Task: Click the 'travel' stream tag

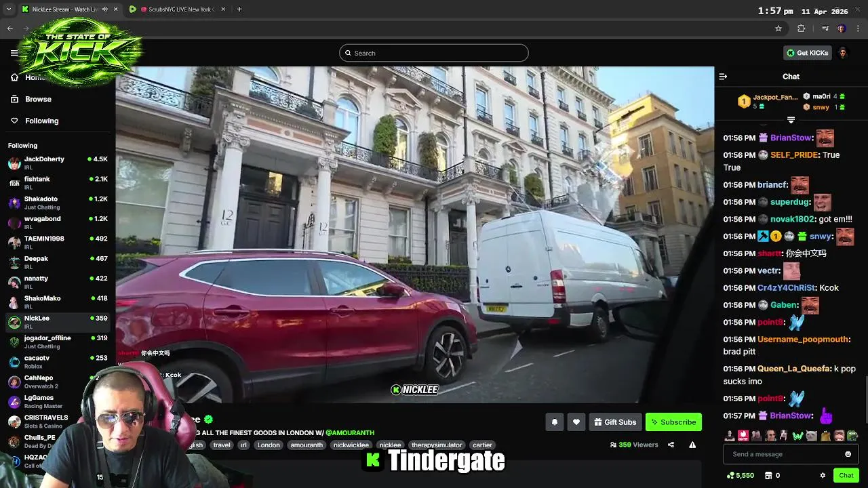Action: pyautogui.click(x=222, y=445)
